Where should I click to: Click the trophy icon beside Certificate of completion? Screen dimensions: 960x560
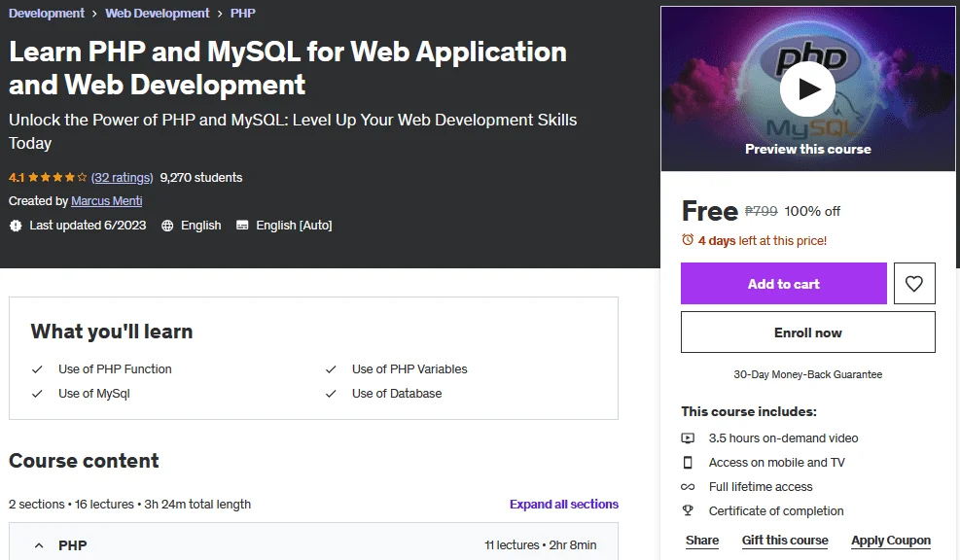[x=688, y=510]
